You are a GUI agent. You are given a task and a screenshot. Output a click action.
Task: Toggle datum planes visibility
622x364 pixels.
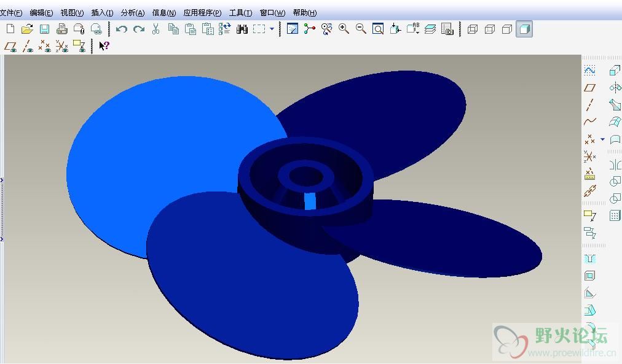pyautogui.click(x=10, y=46)
